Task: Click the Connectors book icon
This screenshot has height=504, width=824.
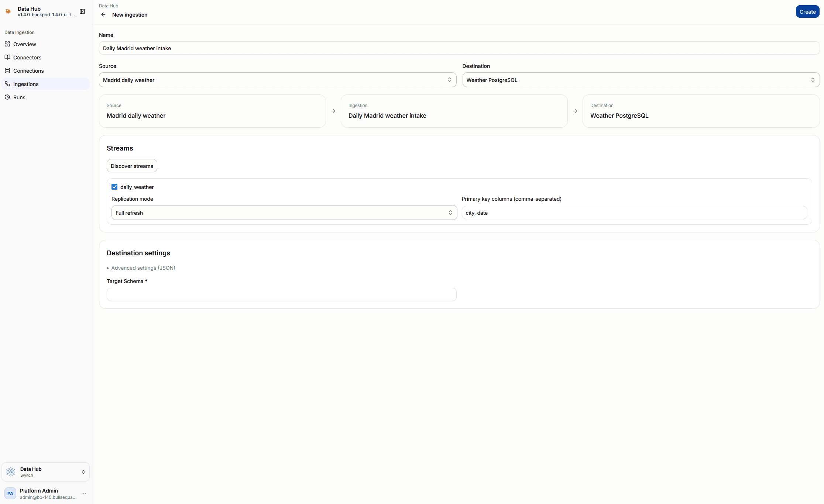Action: click(x=7, y=57)
